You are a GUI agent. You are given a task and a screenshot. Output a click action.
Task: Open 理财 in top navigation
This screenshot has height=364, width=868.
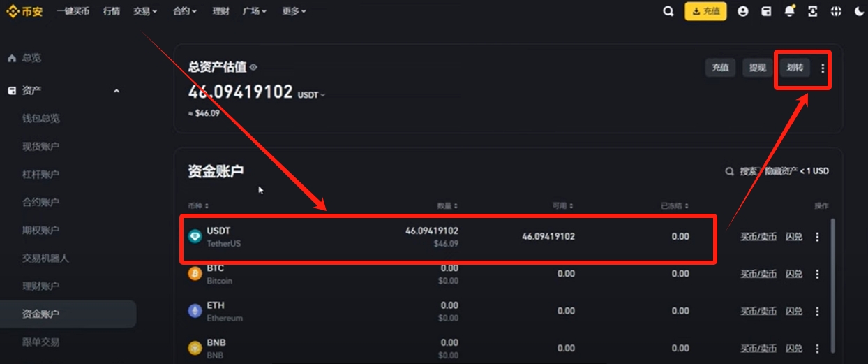pyautogui.click(x=220, y=11)
